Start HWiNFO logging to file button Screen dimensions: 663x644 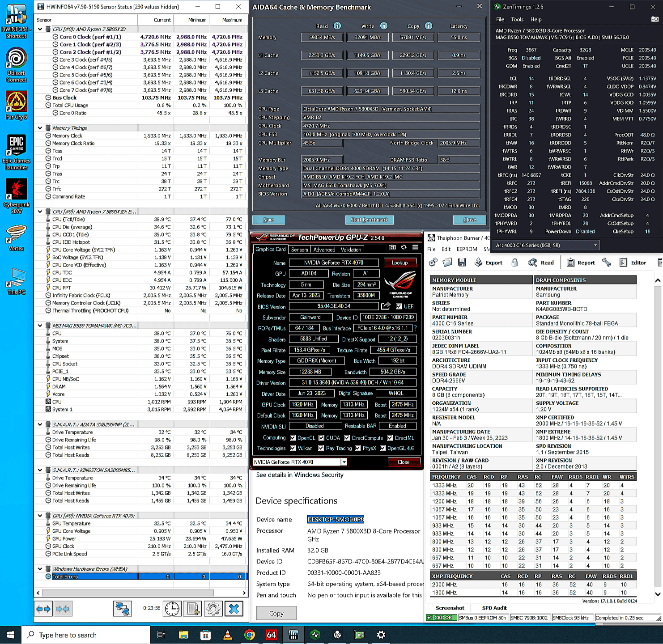tap(193, 609)
